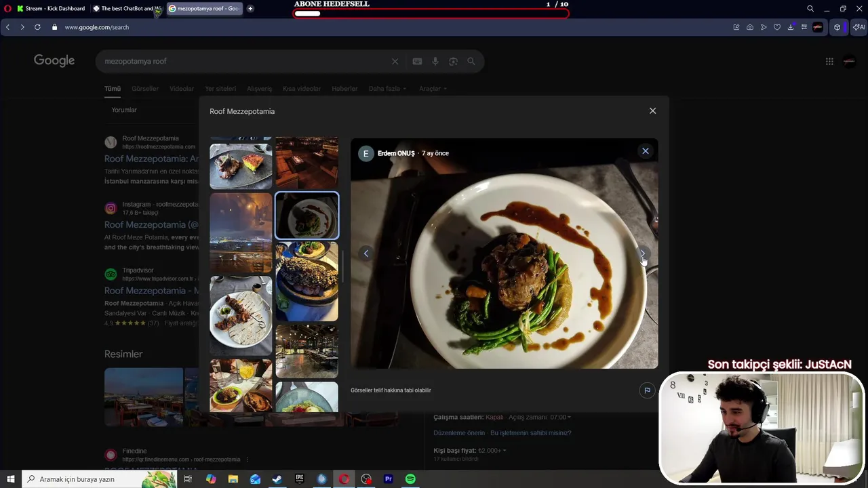This screenshot has width=868, height=488.
Task: Open the Google apps grid
Action: click(x=829, y=61)
